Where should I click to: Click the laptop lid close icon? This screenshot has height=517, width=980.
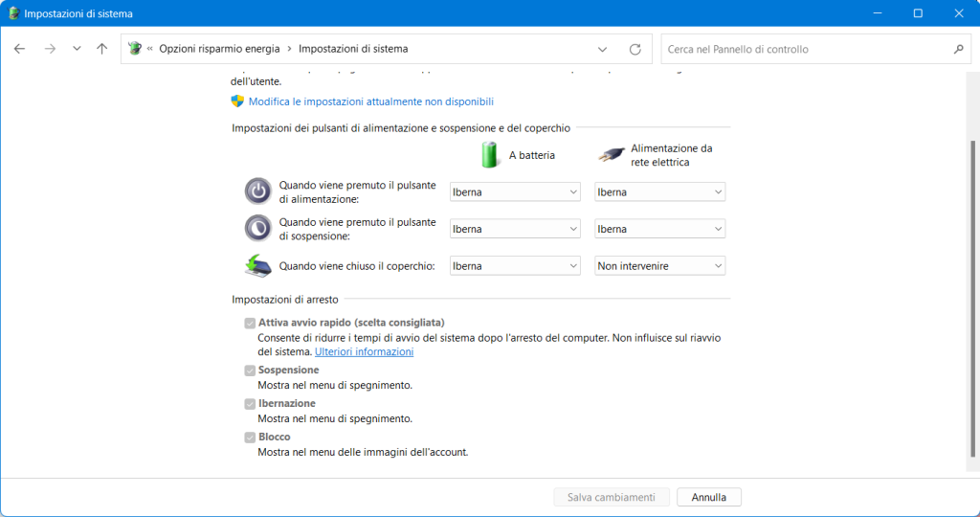[257, 265]
